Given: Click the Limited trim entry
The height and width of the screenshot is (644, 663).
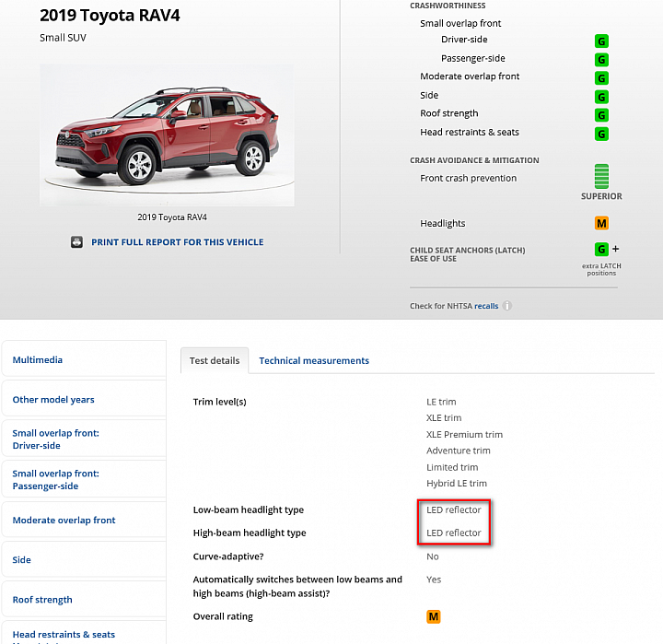Looking at the screenshot, I should (452, 467).
